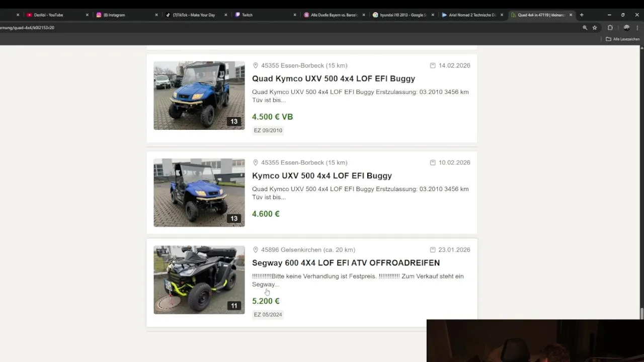Open Segway 600 4X4 LOF EFI ATV listing

point(346,262)
